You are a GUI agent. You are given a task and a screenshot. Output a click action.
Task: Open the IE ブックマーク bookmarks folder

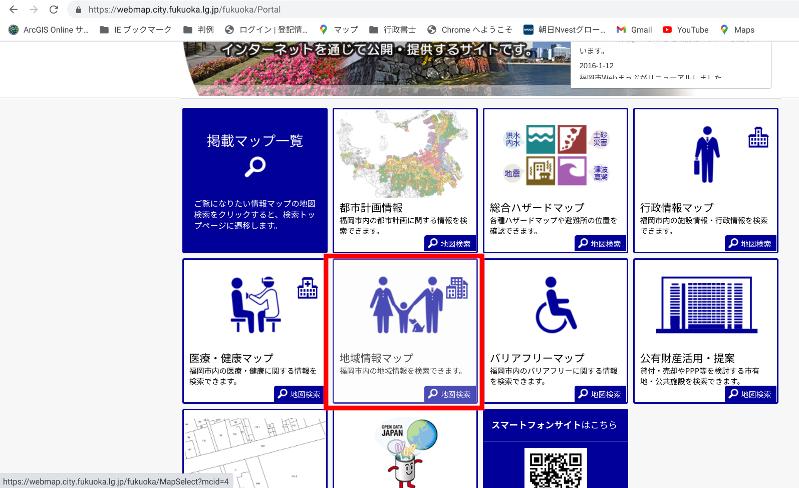pyautogui.click(x=136, y=30)
